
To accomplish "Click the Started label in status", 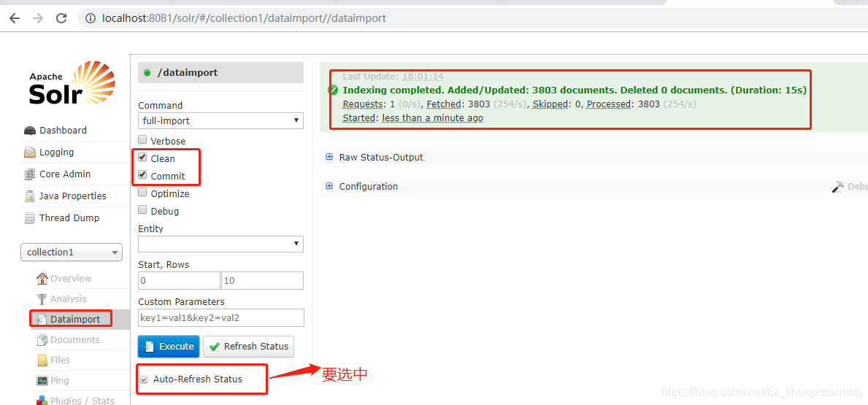I will point(358,117).
